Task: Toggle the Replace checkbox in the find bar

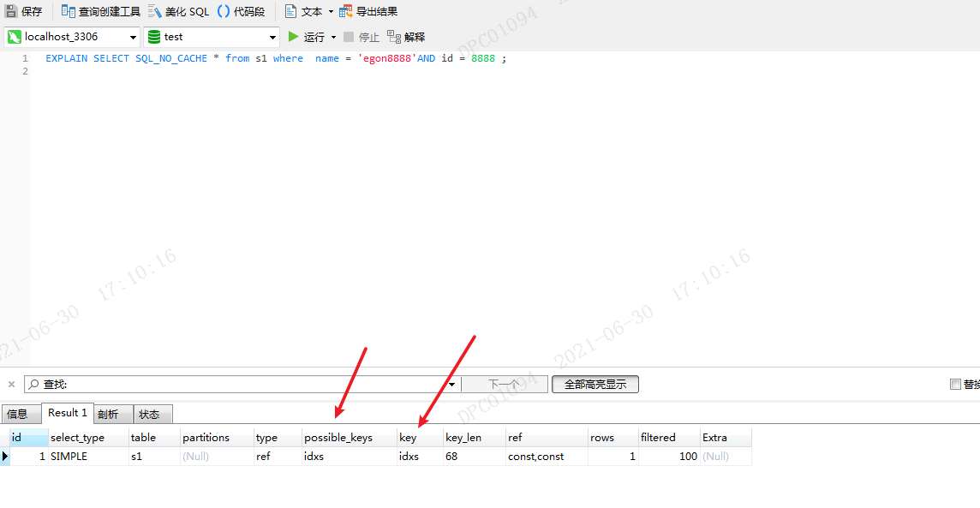Action: click(x=955, y=385)
